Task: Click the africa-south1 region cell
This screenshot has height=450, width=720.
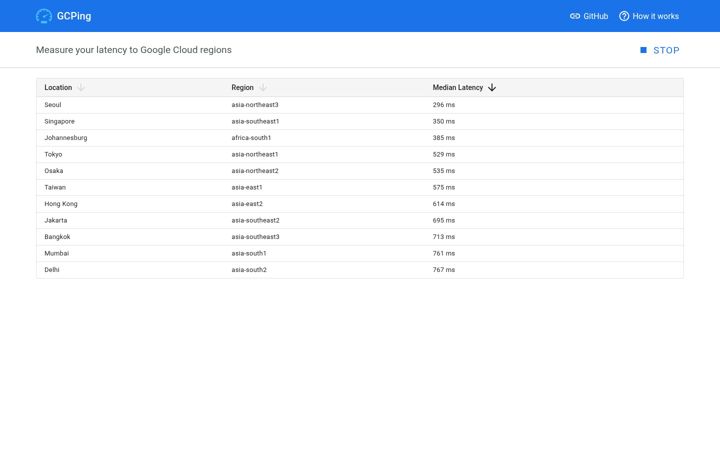Action: coord(251,138)
